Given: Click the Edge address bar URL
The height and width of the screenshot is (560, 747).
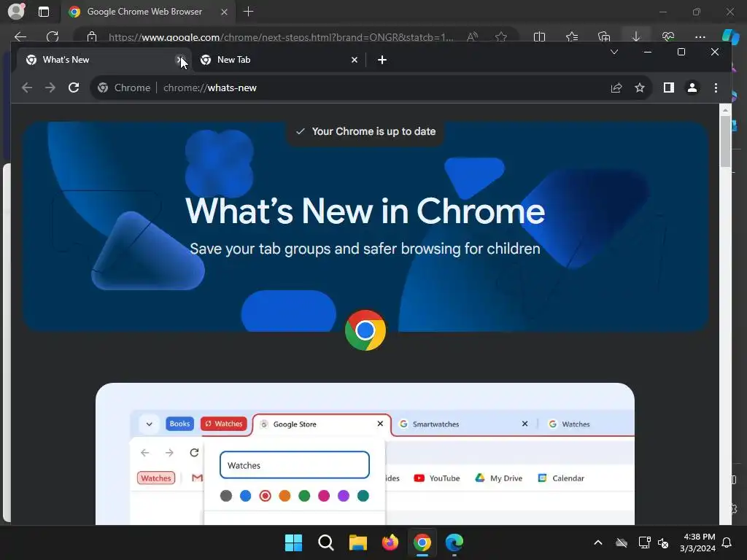Looking at the screenshot, I should coord(281,37).
